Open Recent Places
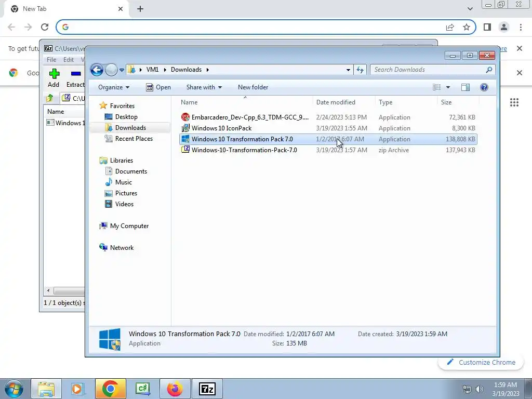Screen dimensions: 532x399 coord(134,138)
